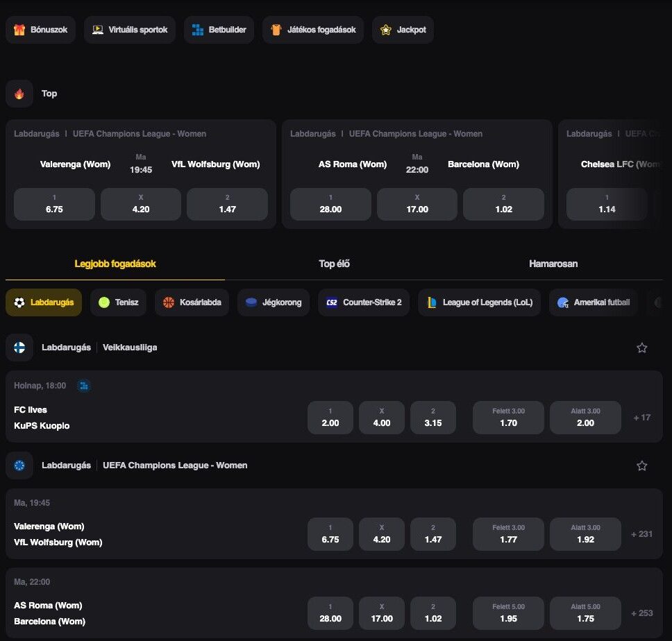Click betbuilder icon beside Holnap, 18:00

click(83, 386)
